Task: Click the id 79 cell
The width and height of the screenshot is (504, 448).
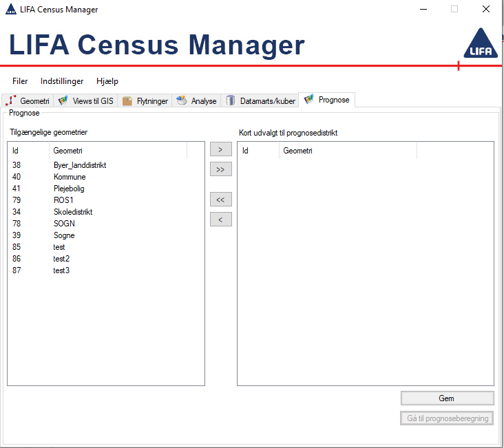Action: click(17, 200)
